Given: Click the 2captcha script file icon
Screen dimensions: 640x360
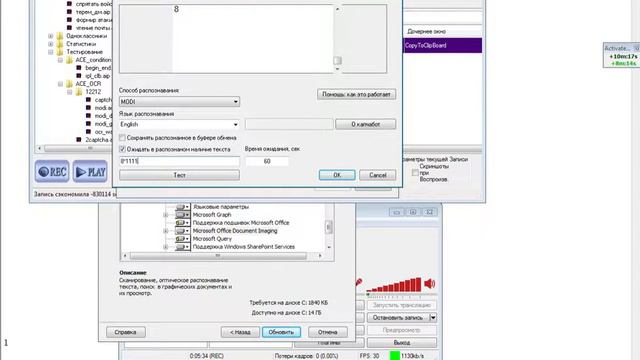Looking at the screenshot, I should (79, 140).
